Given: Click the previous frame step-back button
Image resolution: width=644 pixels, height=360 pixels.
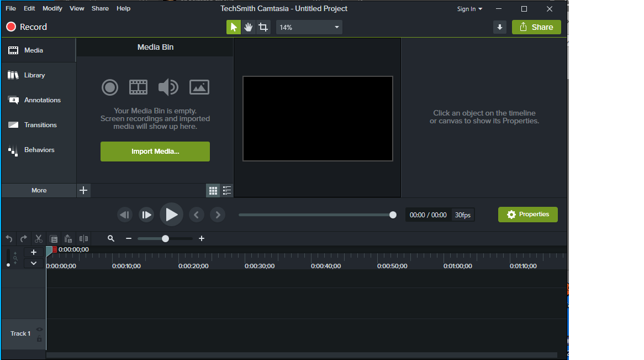Looking at the screenshot, I should [124, 215].
